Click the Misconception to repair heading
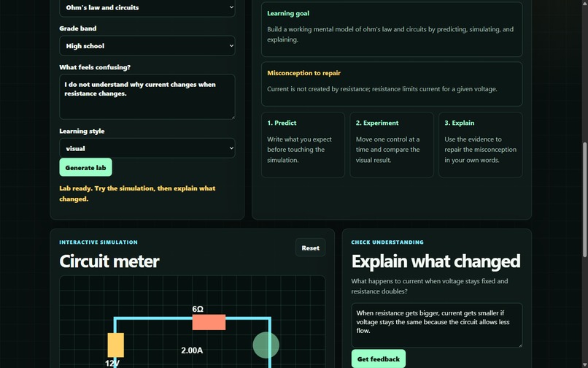Viewport: 588px width, 368px height. pos(303,73)
